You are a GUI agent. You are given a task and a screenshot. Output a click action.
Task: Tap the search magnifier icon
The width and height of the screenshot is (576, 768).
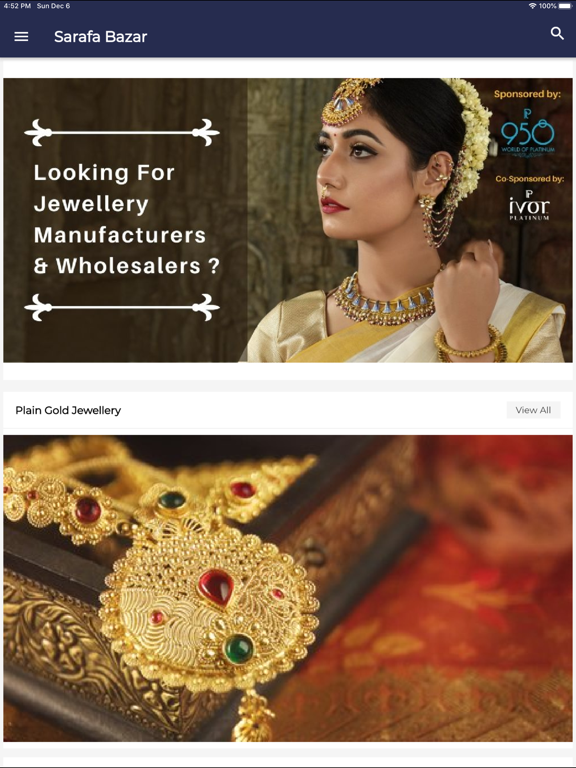point(557,33)
